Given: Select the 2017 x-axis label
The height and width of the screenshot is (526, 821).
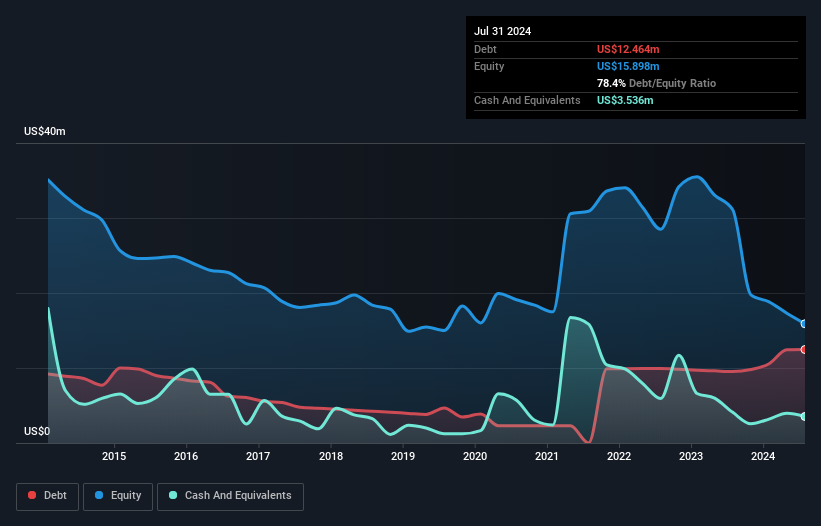Looking at the screenshot, I should pyautogui.click(x=258, y=457).
